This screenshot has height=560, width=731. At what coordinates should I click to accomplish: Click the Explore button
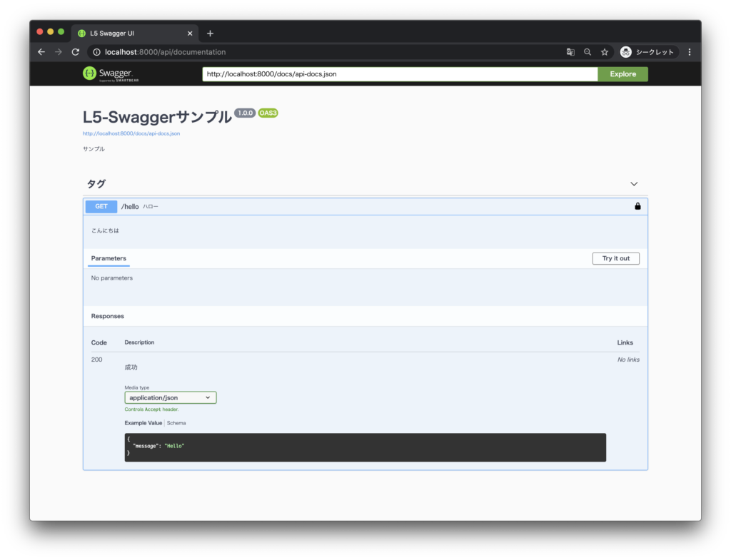622,73
